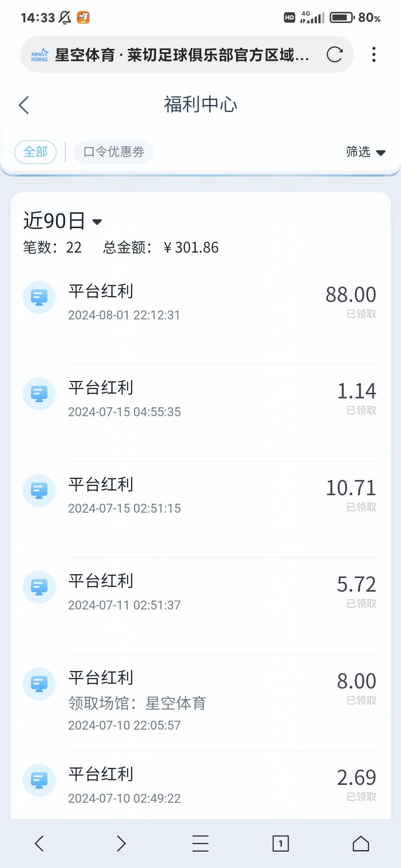Click the browser forward navigation arrow
Screen dimensions: 401x868
121,844
